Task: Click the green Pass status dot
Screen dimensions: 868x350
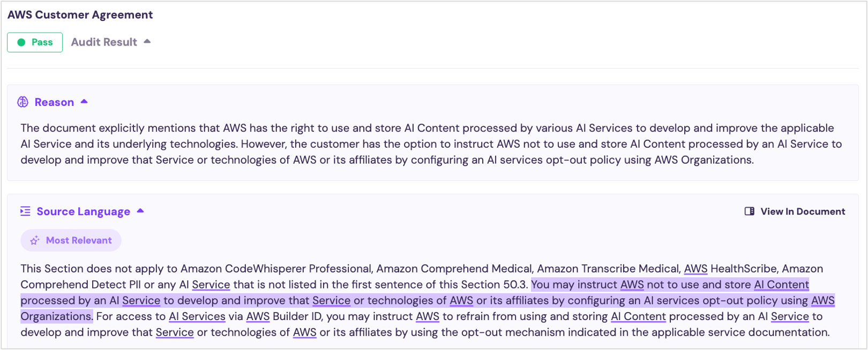Action: (21, 42)
